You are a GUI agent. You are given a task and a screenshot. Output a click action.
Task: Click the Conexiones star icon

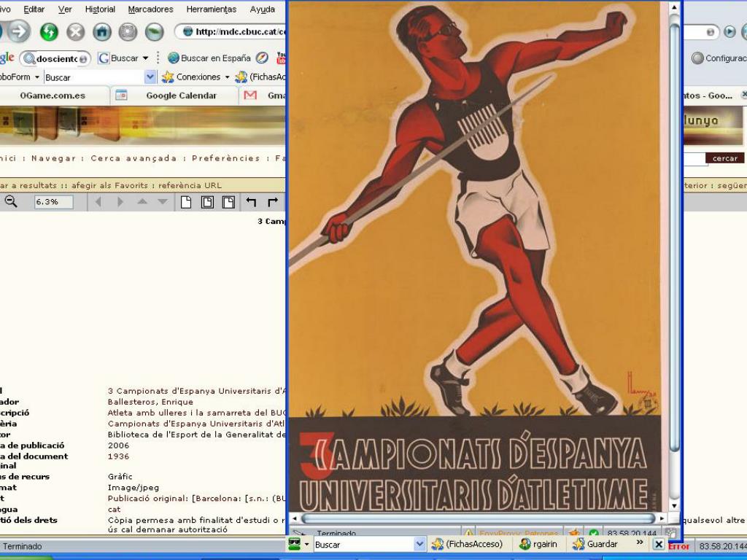(x=168, y=77)
